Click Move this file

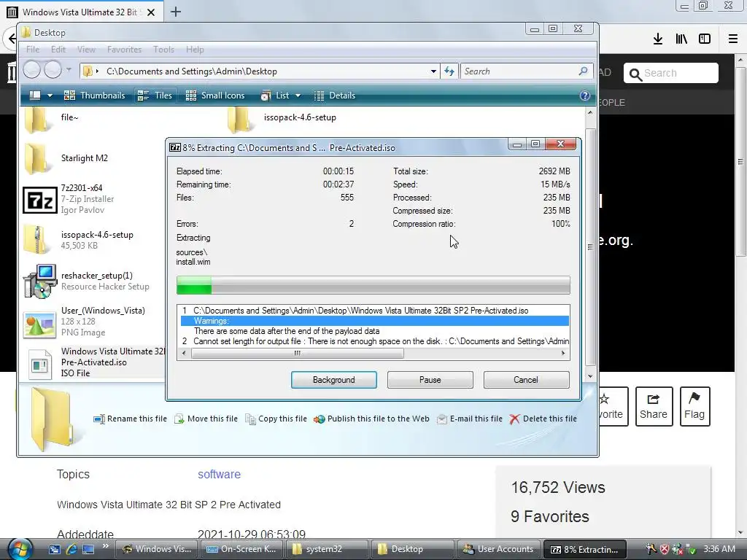[x=206, y=419]
